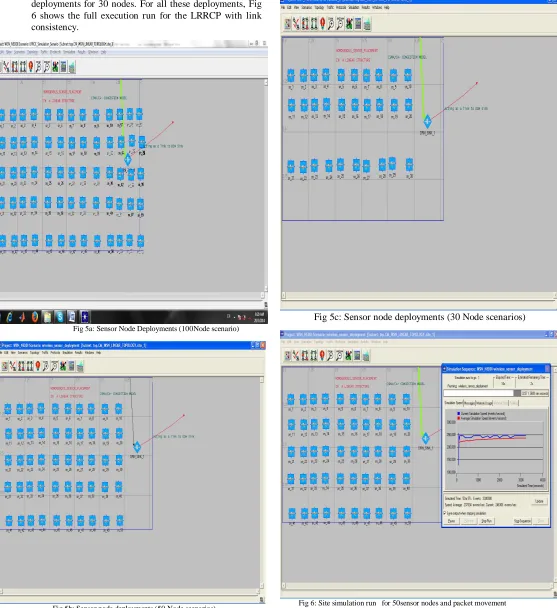Click the View Results icon in Fig 6 window toolbar
The width and height of the screenshot is (557, 608).
357,355
